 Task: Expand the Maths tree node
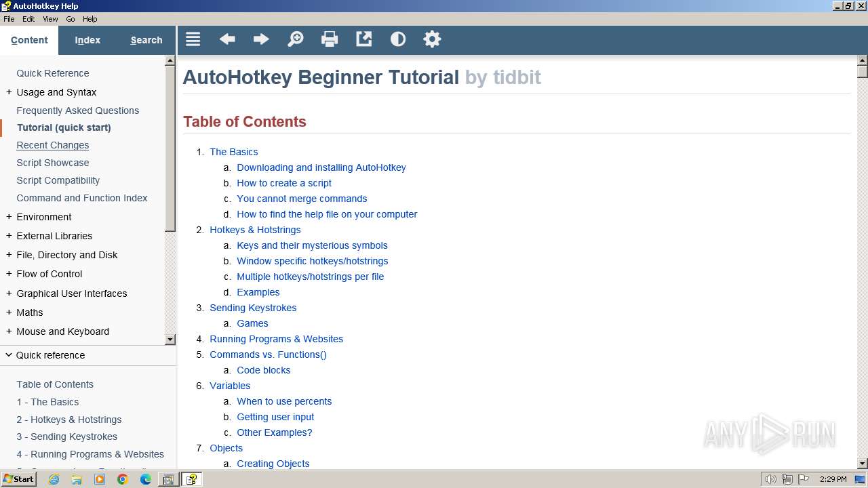[x=9, y=312]
